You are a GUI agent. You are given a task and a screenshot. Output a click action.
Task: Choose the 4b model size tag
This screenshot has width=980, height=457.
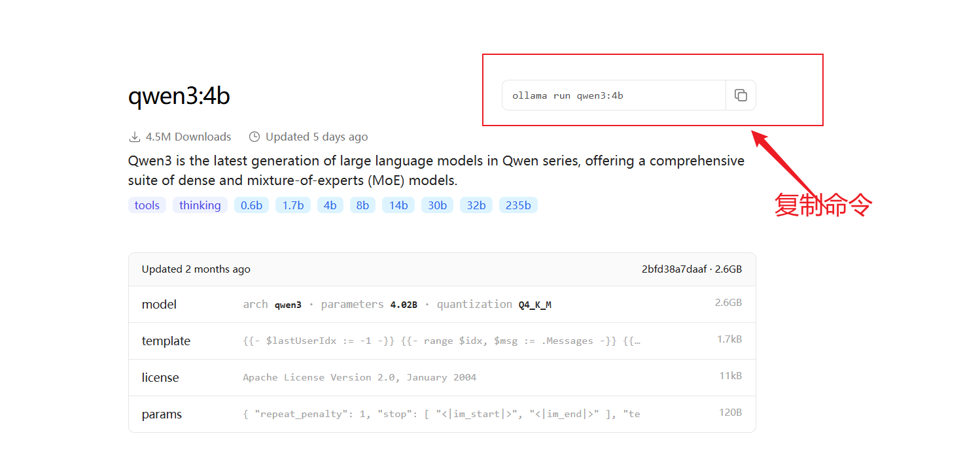pos(330,205)
